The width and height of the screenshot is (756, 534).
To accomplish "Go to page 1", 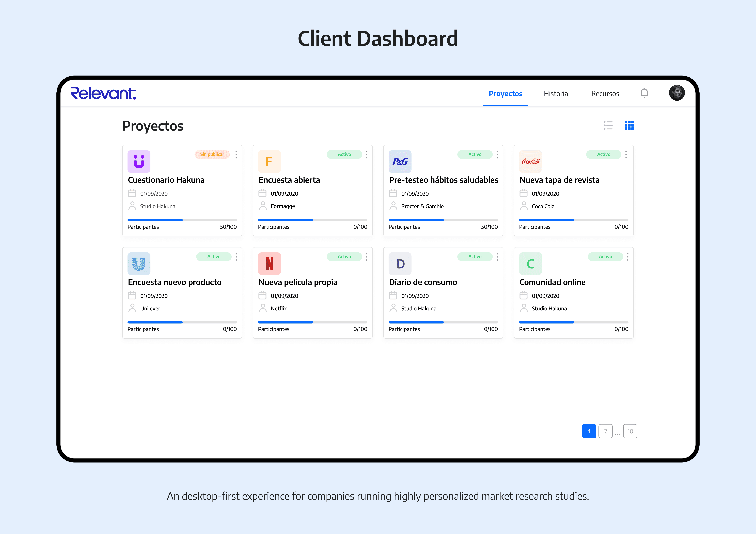I will pyautogui.click(x=589, y=431).
